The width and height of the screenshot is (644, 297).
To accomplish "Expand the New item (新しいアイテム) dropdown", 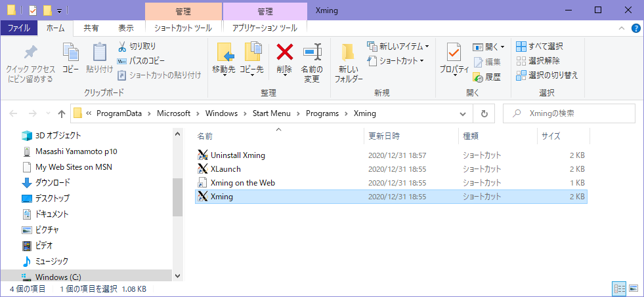I will coord(427,46).
